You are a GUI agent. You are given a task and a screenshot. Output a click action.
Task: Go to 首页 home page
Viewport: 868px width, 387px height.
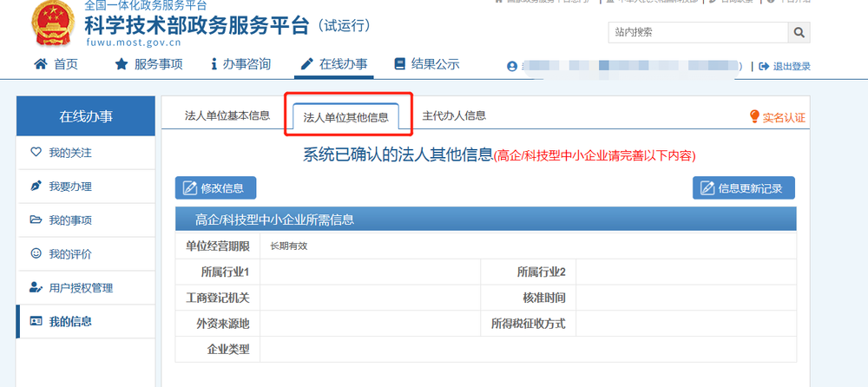pos(56,64)
